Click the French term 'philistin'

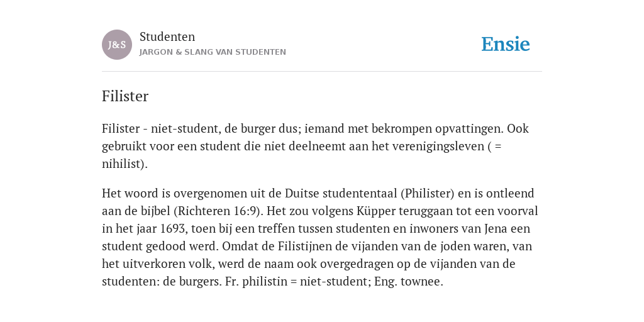265,282
